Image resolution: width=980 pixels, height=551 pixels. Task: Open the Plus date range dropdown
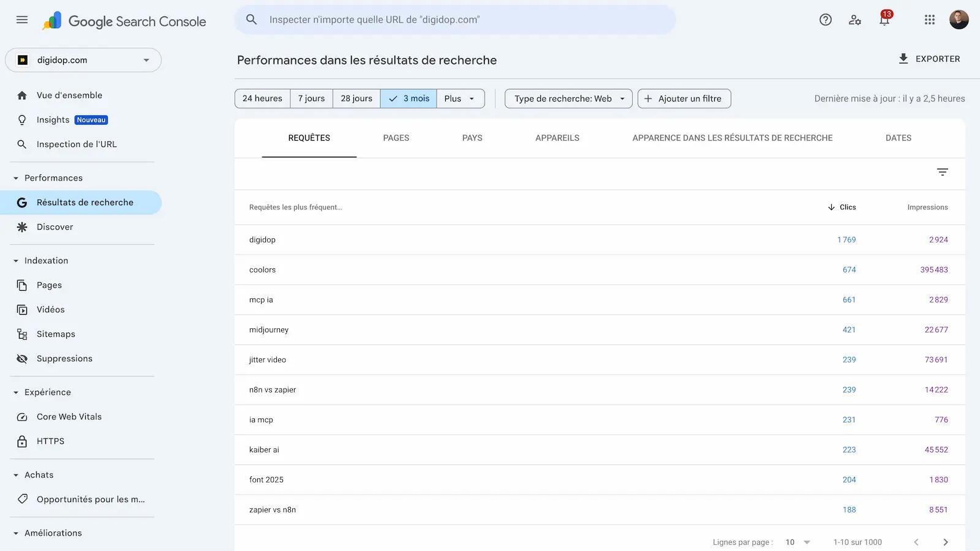[461, 99]
